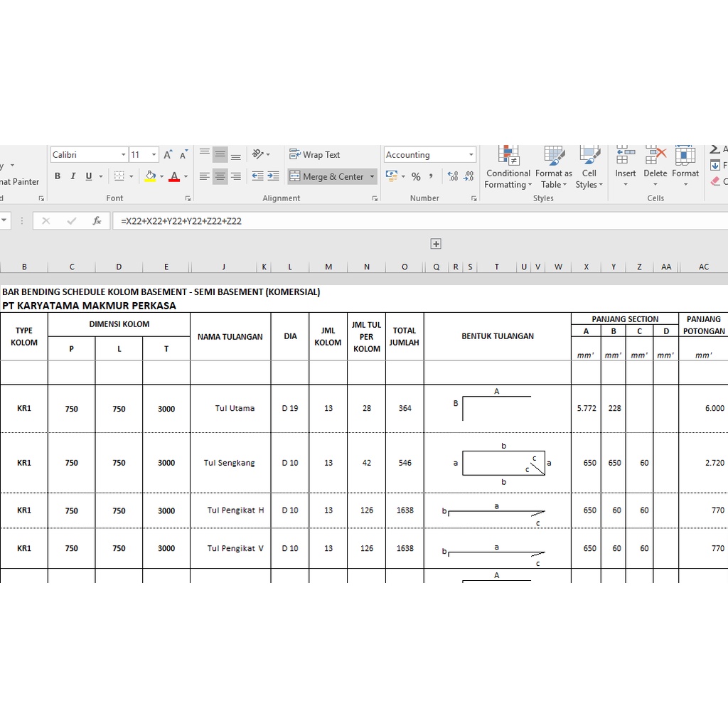Select column header AC

(x=703, y=267)
